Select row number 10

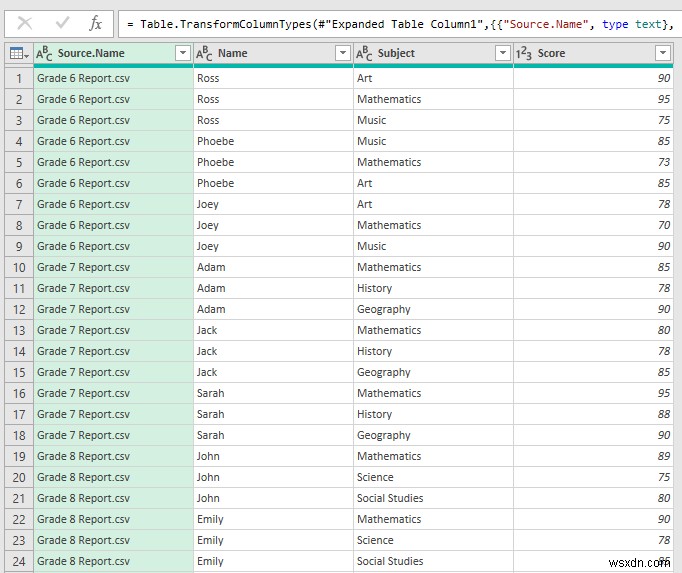19,268
